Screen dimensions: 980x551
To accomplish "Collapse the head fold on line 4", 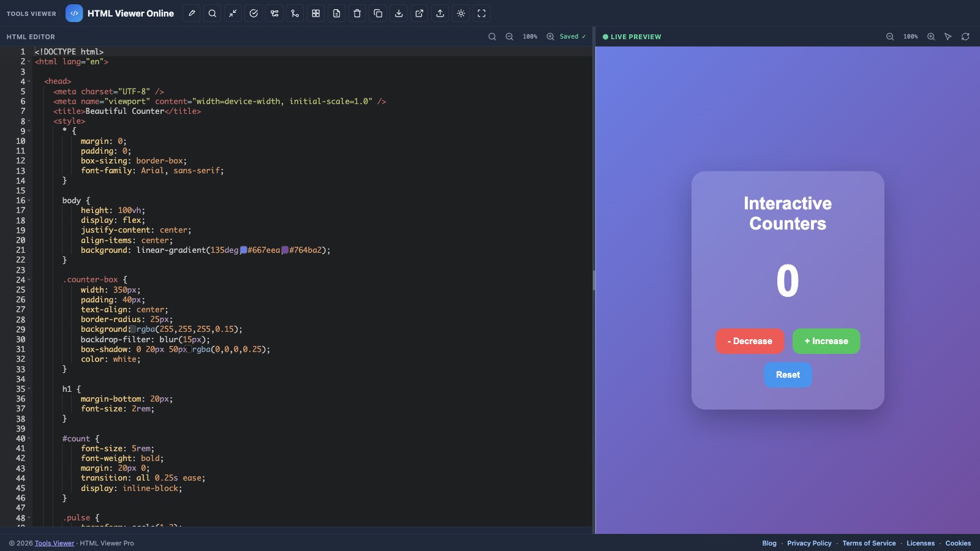I will [x=29, y=81].
